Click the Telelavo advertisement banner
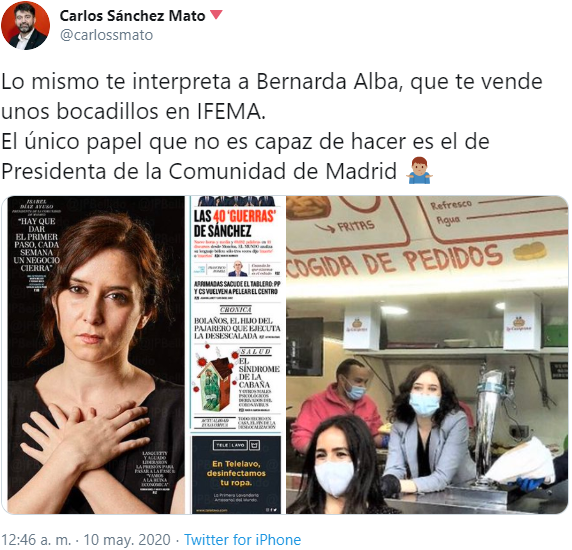 coord(236,474)
